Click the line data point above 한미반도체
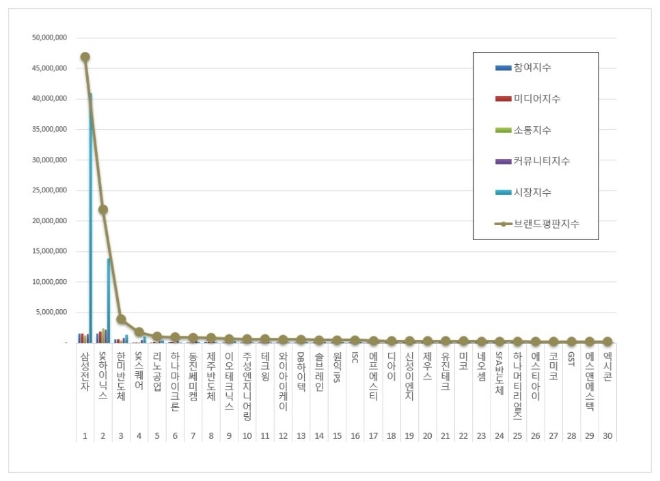 [x=121, y=319]
